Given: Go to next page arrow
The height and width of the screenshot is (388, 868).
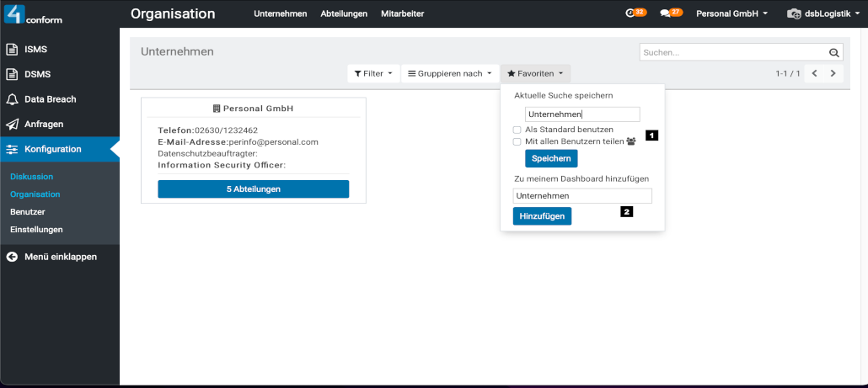Looking at the screenshot, I should pyautogui.click(x=833, y=74).
